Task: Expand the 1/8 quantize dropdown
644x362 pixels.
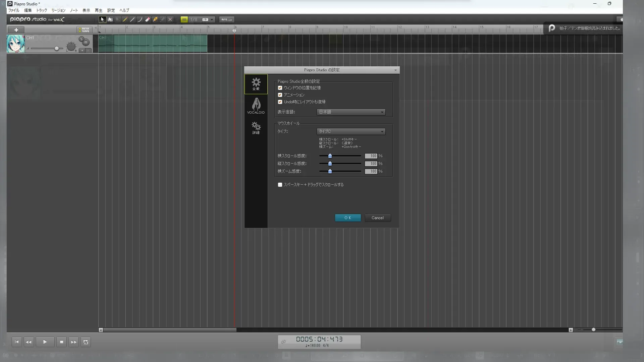Action: pos(212,19)
